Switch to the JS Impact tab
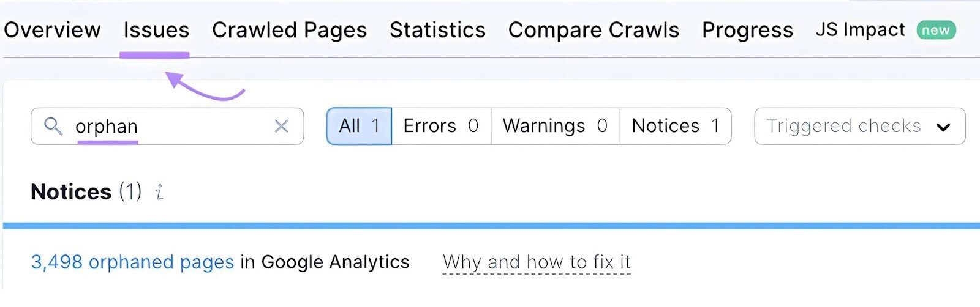This screenshot has width=980, height=307. (860, 30)
